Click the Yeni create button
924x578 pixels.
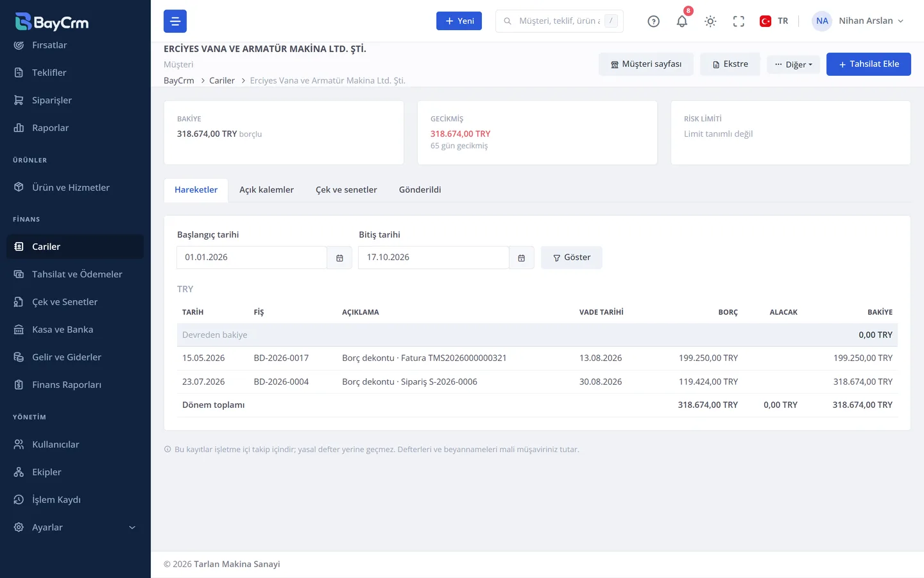click(x=459, y=21)
